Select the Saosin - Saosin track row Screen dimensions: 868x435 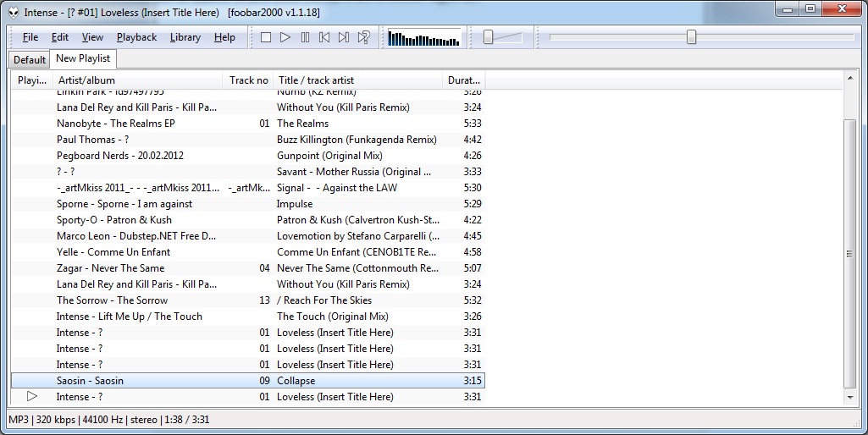point(248,380)
